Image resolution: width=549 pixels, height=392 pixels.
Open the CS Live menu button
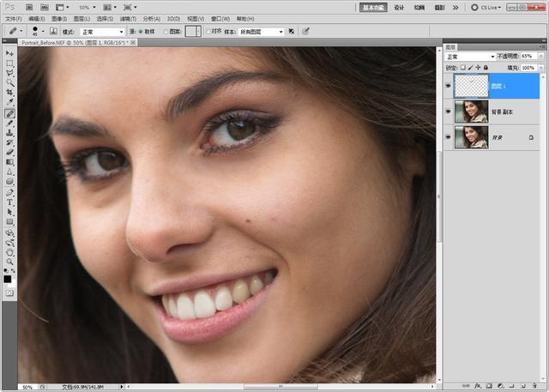[486, 8]
